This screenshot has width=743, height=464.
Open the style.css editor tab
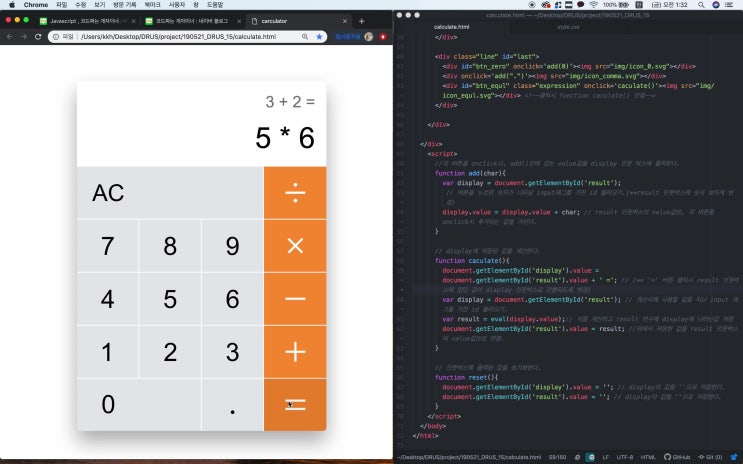(x=568, y=27)
